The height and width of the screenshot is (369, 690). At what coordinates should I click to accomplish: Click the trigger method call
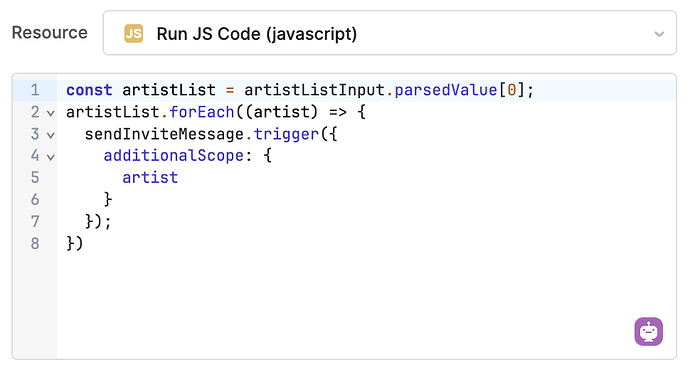[x=286, y=134]
